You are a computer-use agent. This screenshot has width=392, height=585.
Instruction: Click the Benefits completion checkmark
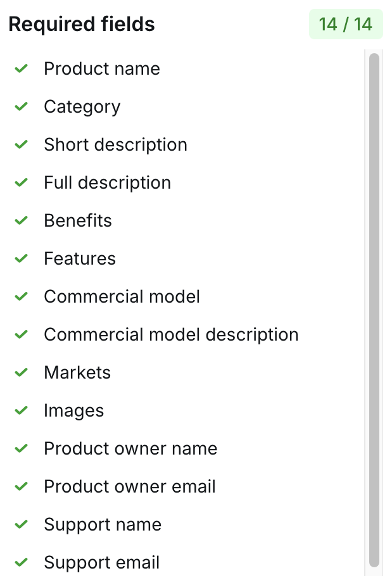(22, 220)
